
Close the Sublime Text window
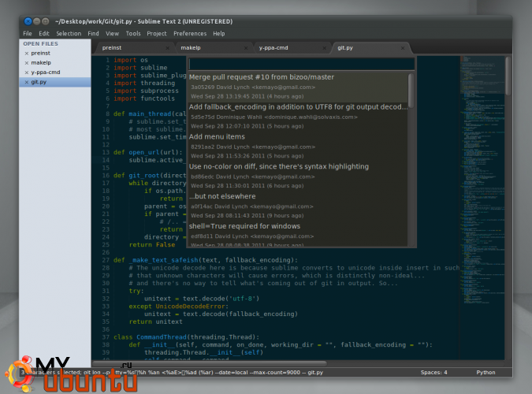28,21
